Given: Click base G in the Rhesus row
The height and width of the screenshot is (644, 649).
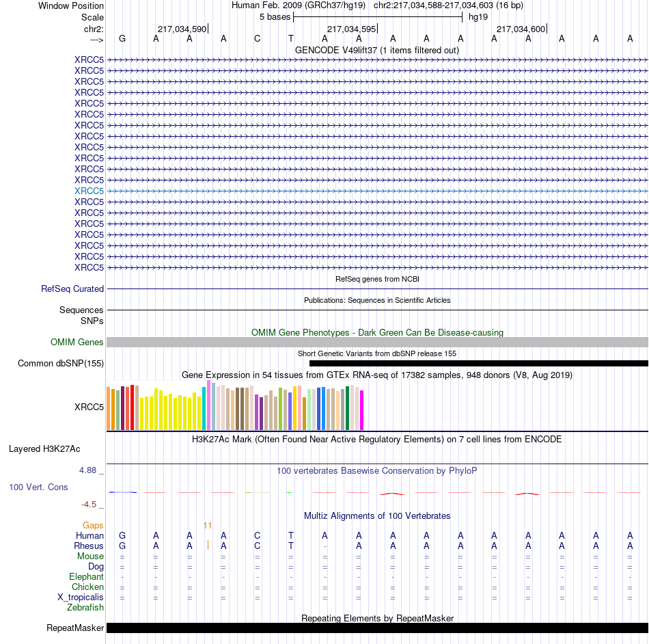Looking at the screenshot, I should [x=122, y=546].
